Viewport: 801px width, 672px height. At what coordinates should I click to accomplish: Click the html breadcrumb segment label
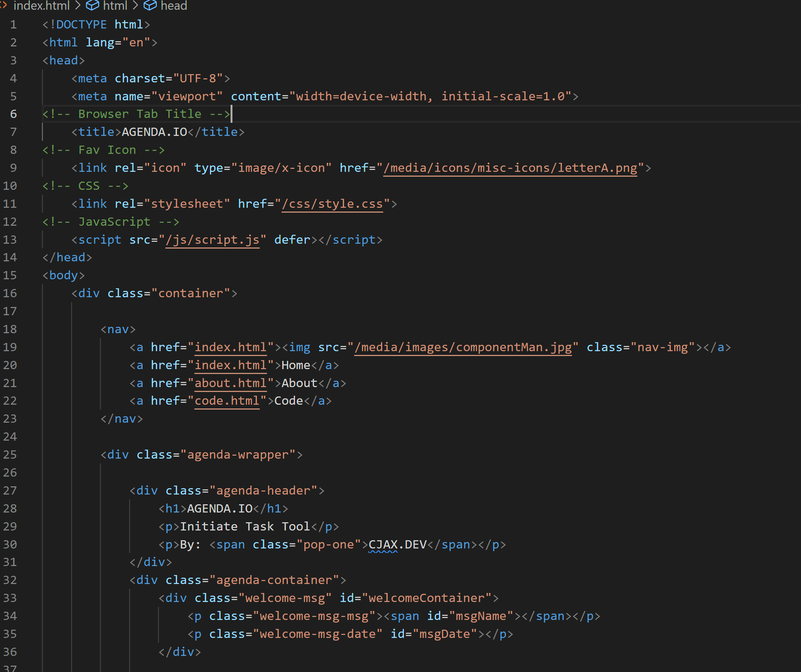pyautogui.click(x=115, y=6)
